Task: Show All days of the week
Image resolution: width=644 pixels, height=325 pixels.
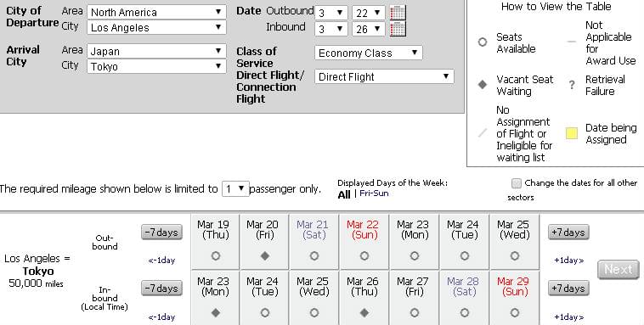Action: click(344, 194)
